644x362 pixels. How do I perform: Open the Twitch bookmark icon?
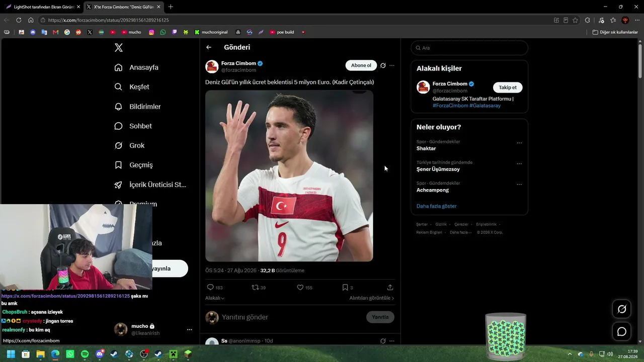(x=175, y=32)
